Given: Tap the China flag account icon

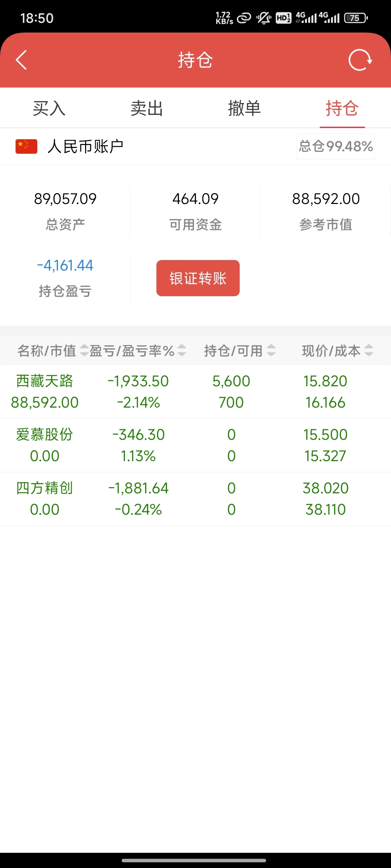Looking at the screenshot, I should [26, 146].
